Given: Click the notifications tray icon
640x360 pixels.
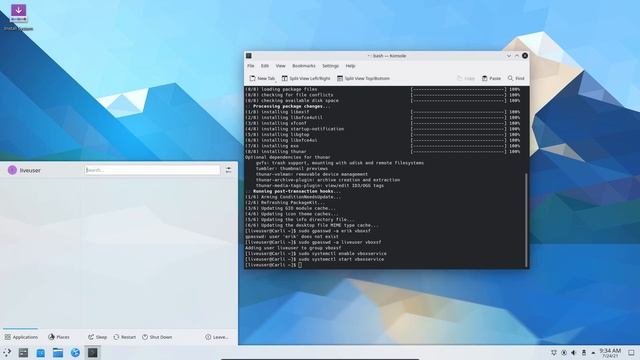Looking at the screenshot, I should click(554, 353).
